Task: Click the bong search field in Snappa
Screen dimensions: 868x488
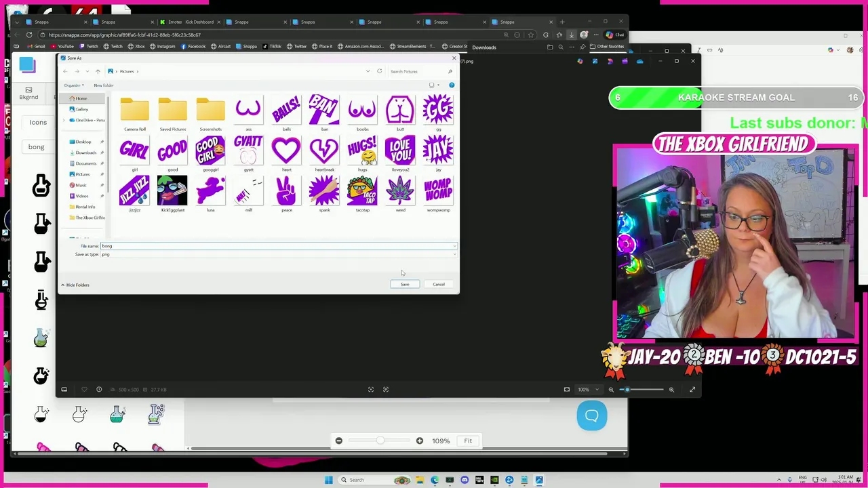Action: click(37, 147)
